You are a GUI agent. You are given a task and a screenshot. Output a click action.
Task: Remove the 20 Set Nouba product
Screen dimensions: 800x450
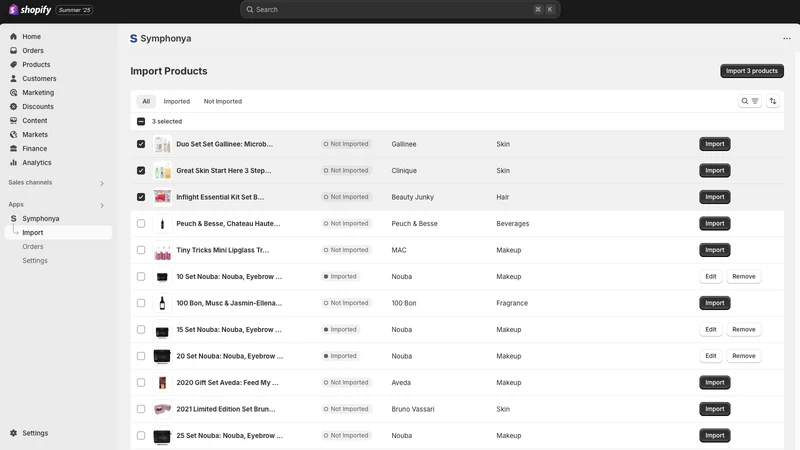click(x=744, y=356)
